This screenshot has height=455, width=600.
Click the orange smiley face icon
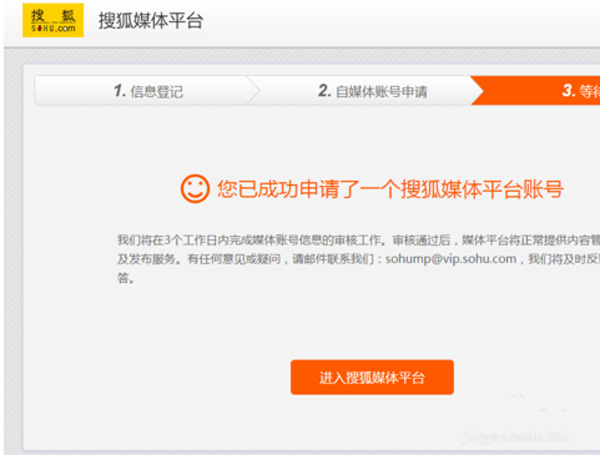coord(195,189)
